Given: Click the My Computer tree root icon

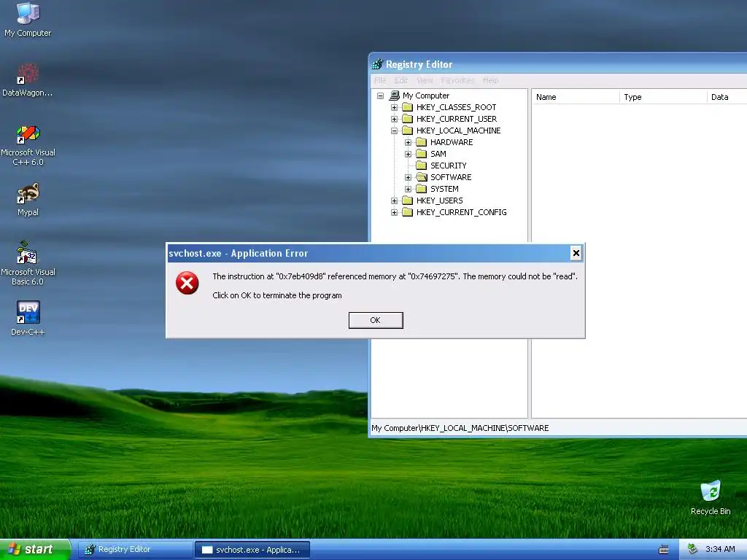Looking at the screenshot, I should [x=395, y=96].
